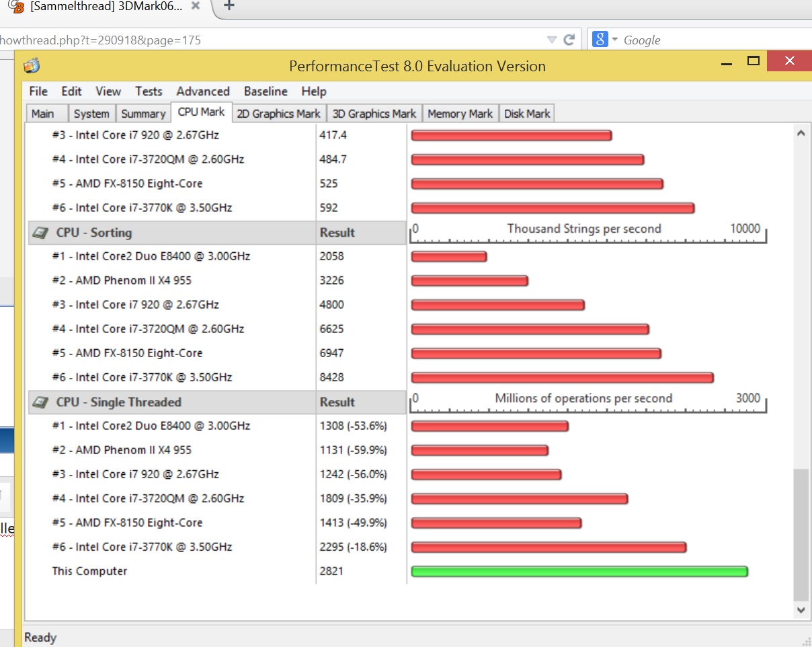Click the 1809 (-35.9%) result value

pos(354,498)
